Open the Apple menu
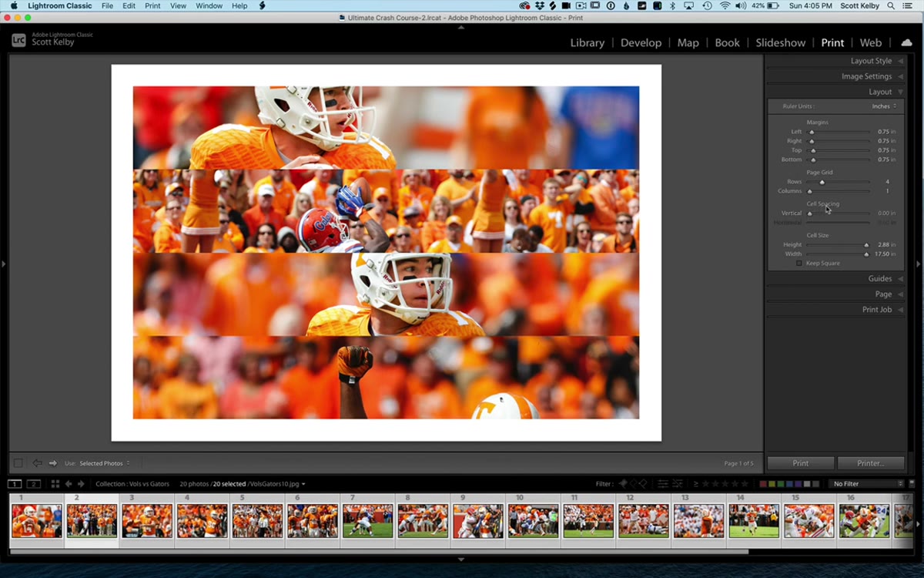Viewport: 924px width, 578px height. point(13,5)
